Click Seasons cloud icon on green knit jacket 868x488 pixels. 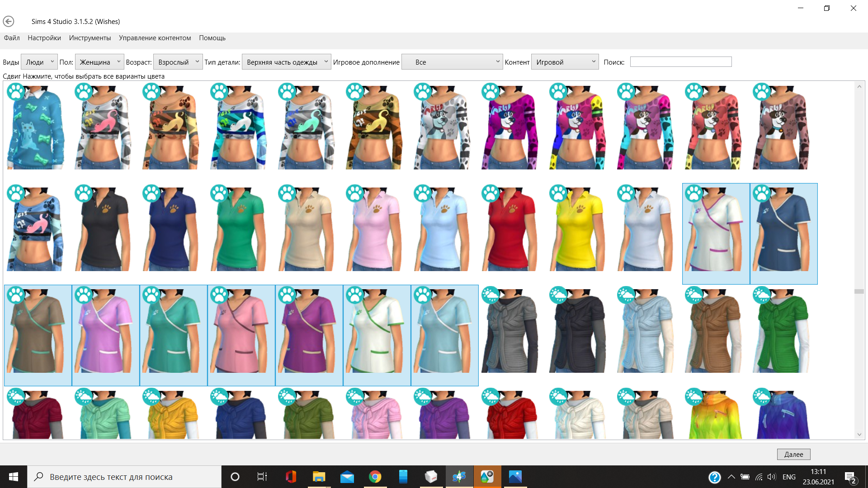[x=762, y=295]
